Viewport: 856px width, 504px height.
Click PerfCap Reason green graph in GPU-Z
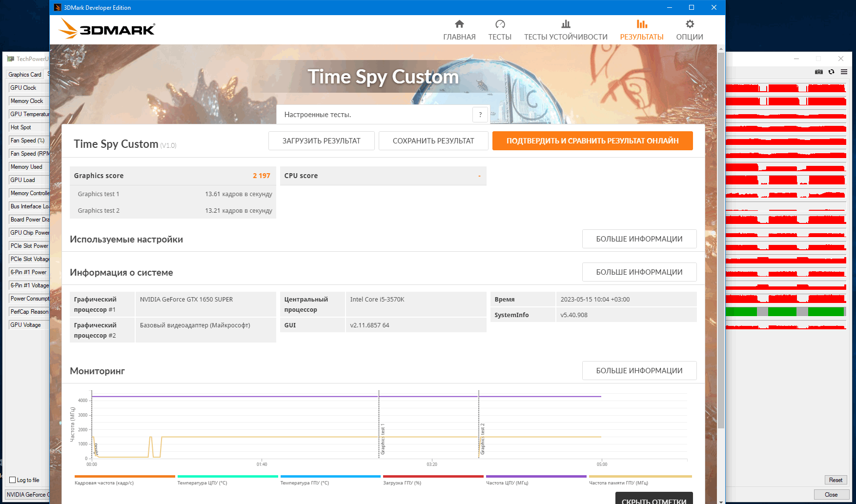pyautogui.click(x=785, y=311)
